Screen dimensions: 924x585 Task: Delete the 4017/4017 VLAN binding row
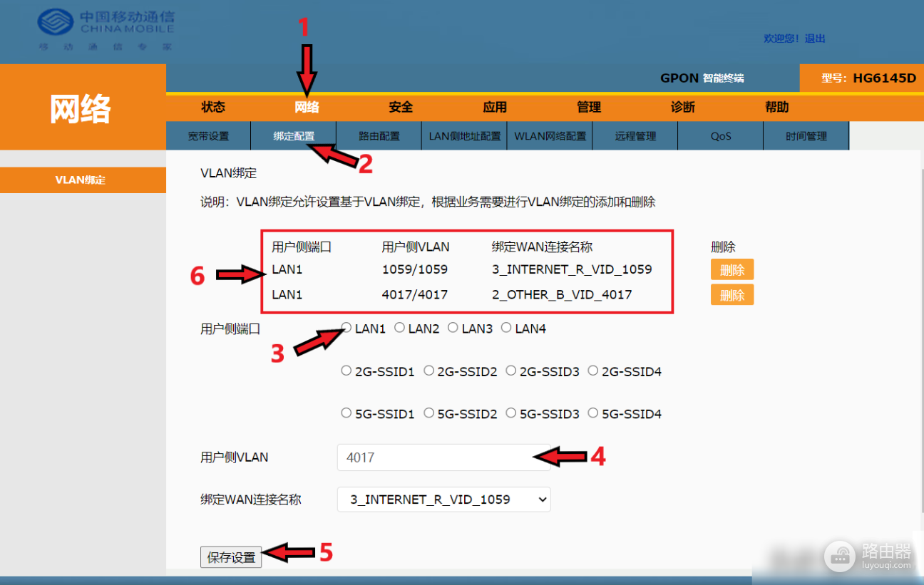[x=732, y=294]
